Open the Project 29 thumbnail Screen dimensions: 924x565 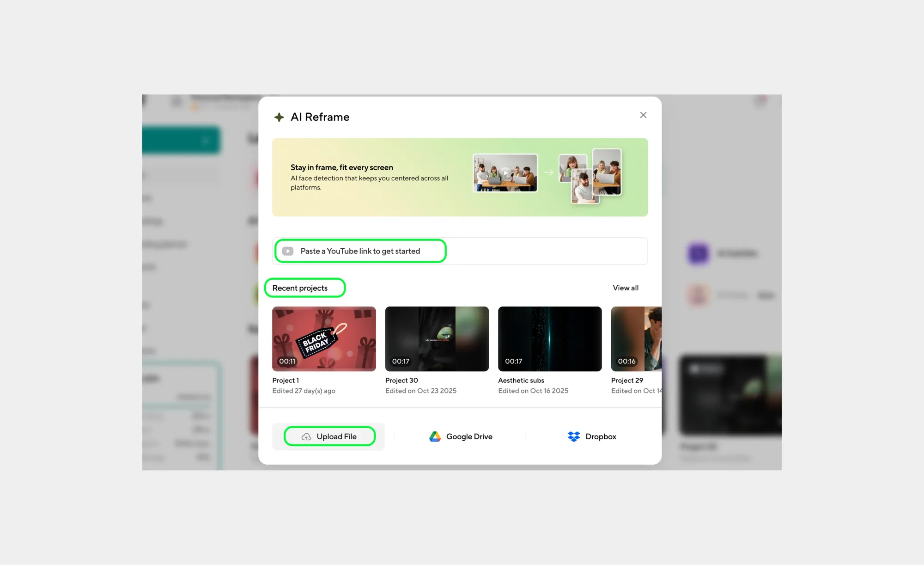coord(636,339)
